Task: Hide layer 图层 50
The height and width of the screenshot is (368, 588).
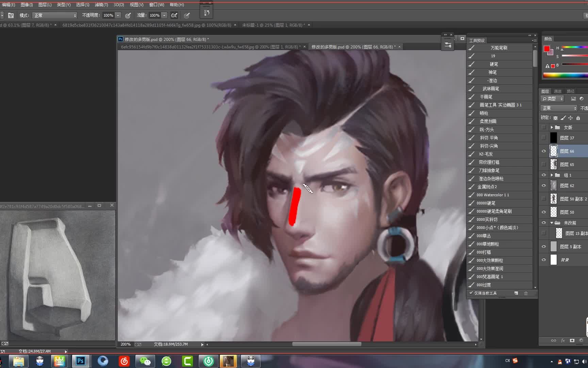Action: pyautogui.click(x=544, y=212)
